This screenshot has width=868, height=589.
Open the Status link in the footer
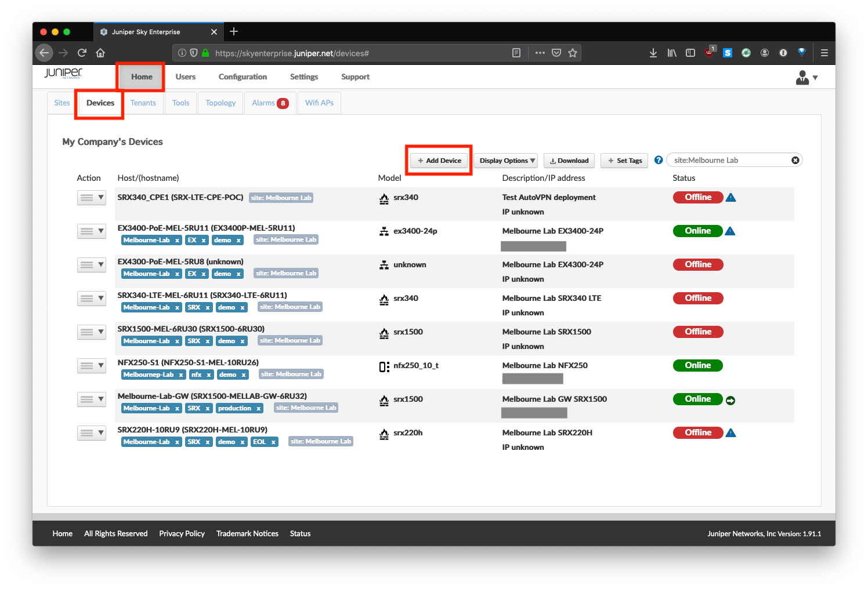[x=300, y=533]
